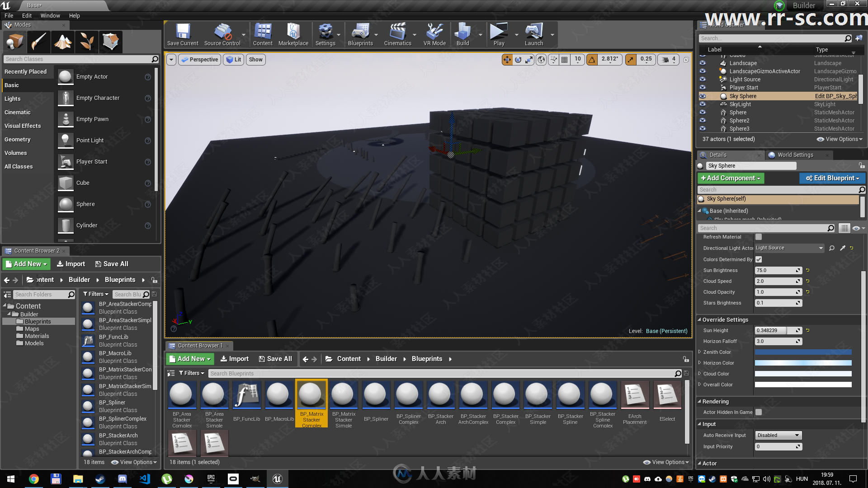Hide the SkyLight actor in Outliner
The width and height of the screenshot is (868, 488).
(x=703, y=104)
